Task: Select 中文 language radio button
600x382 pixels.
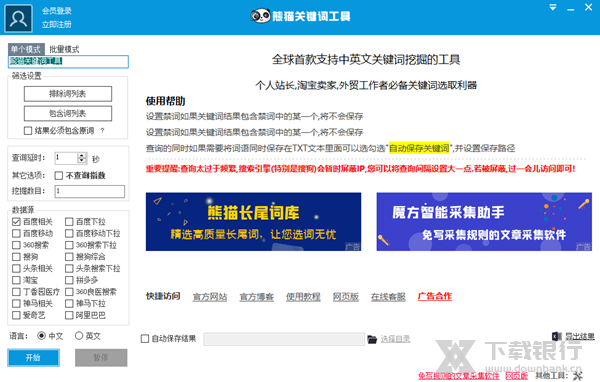Action: point(41,336)
